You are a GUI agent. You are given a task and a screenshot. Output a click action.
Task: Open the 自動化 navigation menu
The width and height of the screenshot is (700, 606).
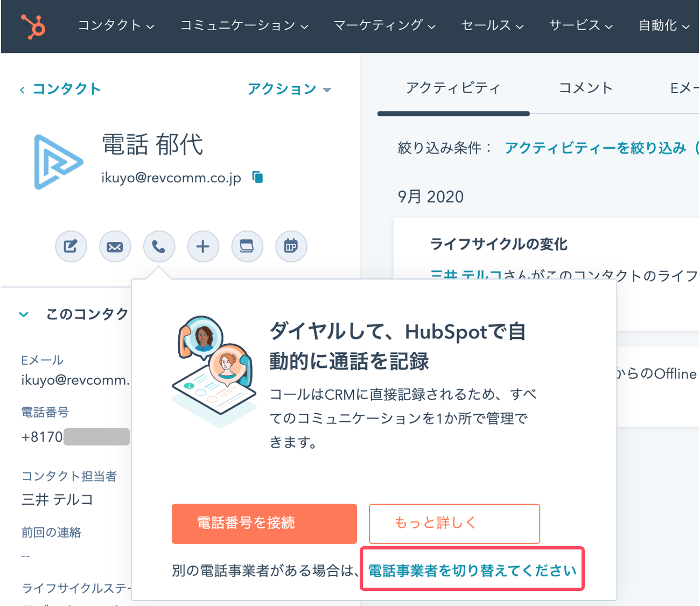coord(664,25)
